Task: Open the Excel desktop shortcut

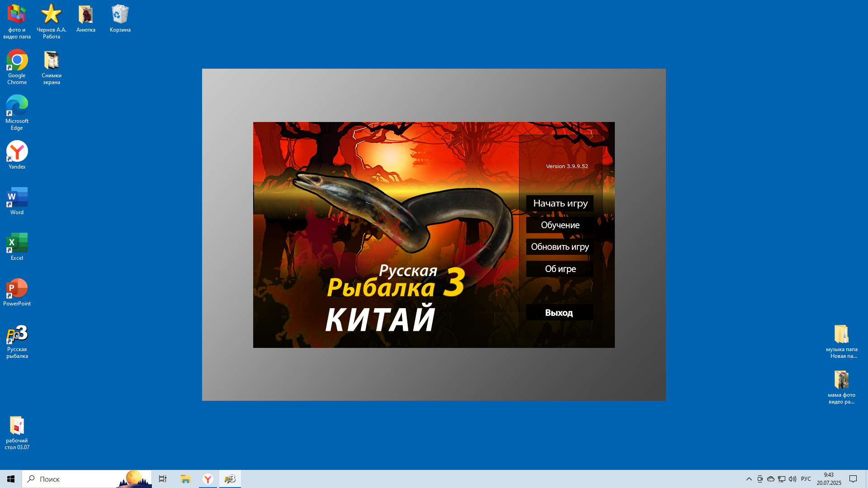Action: [x=17, y=246]
